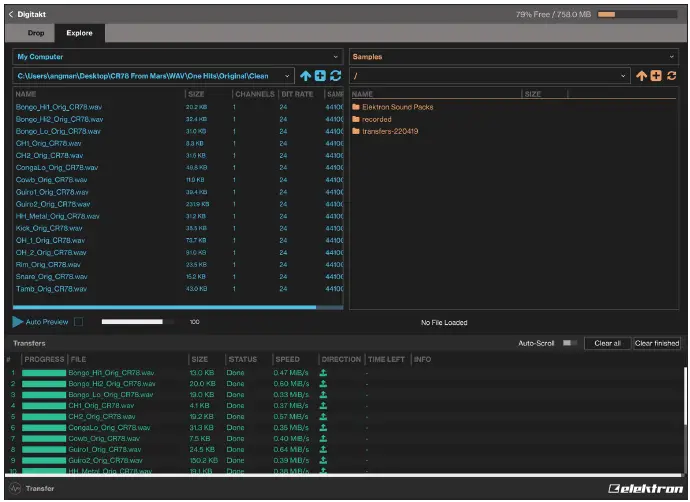Select the Explore tab
This screenshot has width=690, height=502.
[79, 33]
